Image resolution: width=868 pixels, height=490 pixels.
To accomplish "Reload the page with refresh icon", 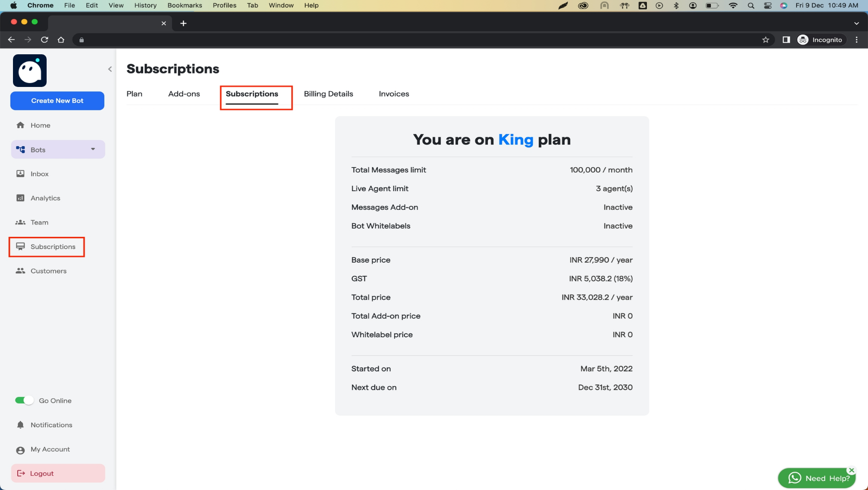I will point(45,40).
